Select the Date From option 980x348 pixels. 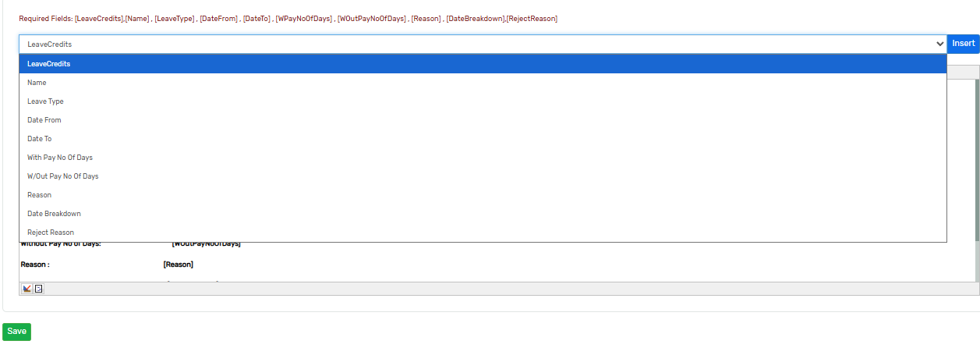point(483,120)
